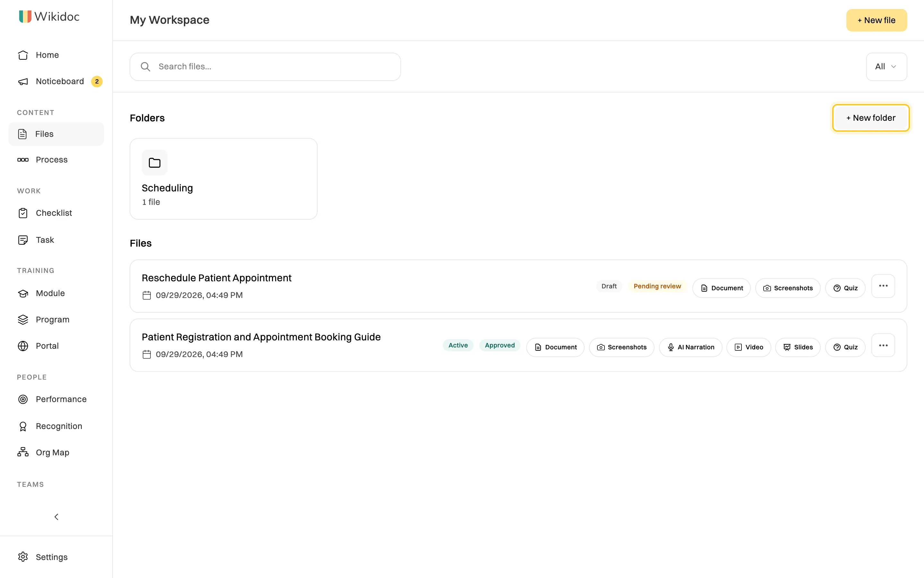Screen dimensions: 924x578
Task: Click the Recognition award icon
Action: point(23,426)
